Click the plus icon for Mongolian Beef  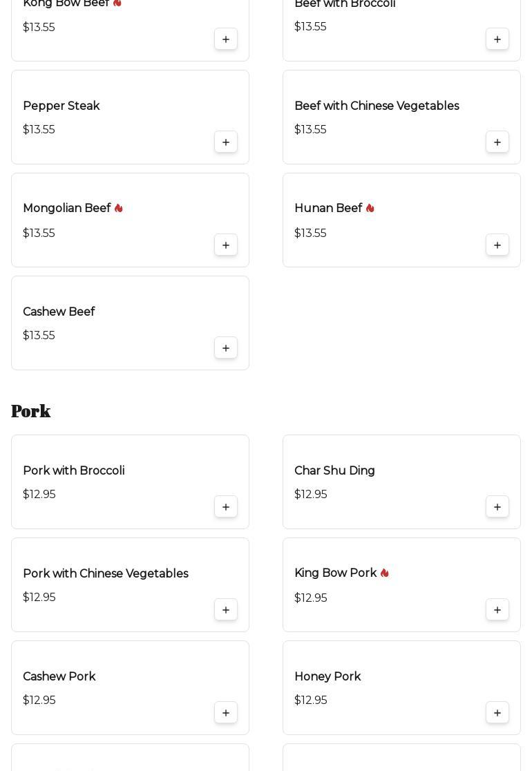tap(226, 245)
